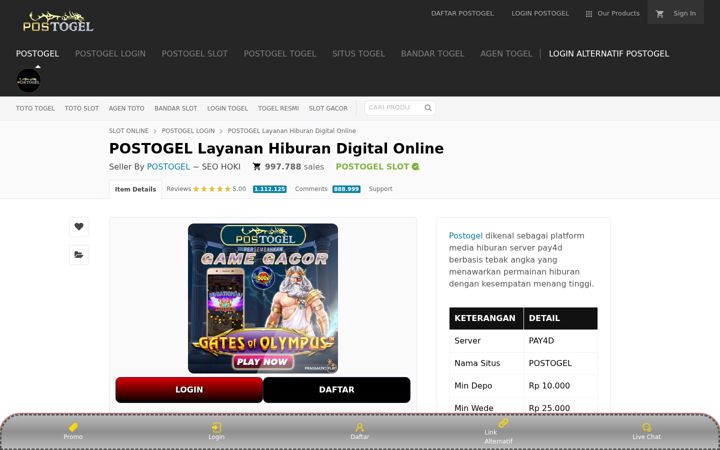Click Postogel link in description
The height and width of the screenshot is (450, 720).
466,236
